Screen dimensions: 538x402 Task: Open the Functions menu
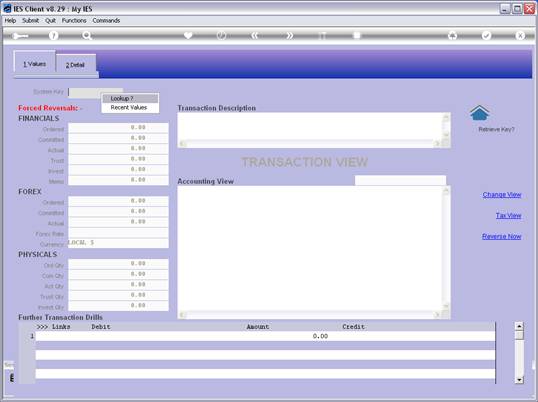click(x=74, y=21)
